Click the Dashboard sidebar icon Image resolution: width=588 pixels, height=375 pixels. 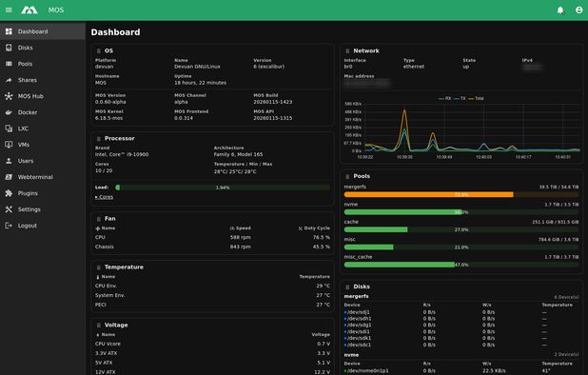[9, 31]
